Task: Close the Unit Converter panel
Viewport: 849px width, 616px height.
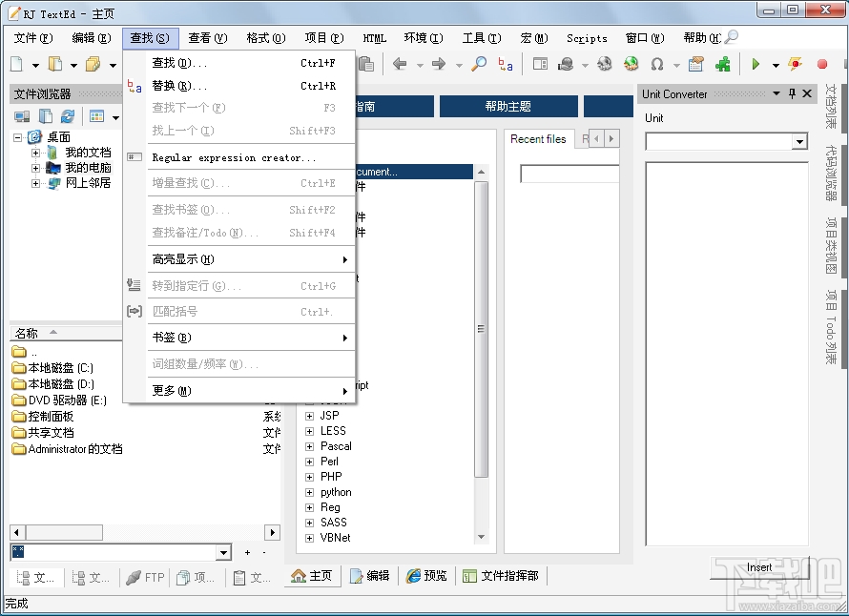Action: click(x=807, y=93)
